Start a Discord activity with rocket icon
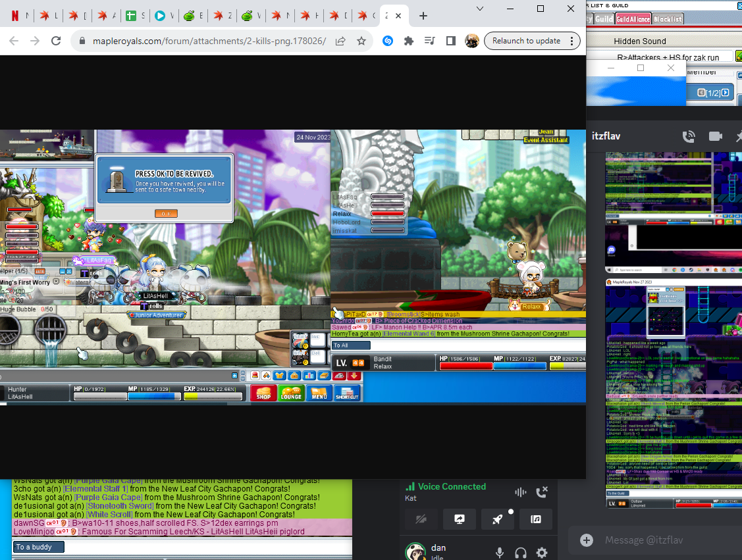 [x=498, y=519]
